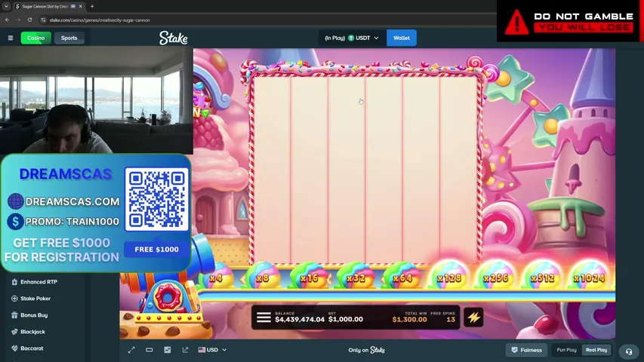Click the FREE $1000 button

(x=156, y=249)
